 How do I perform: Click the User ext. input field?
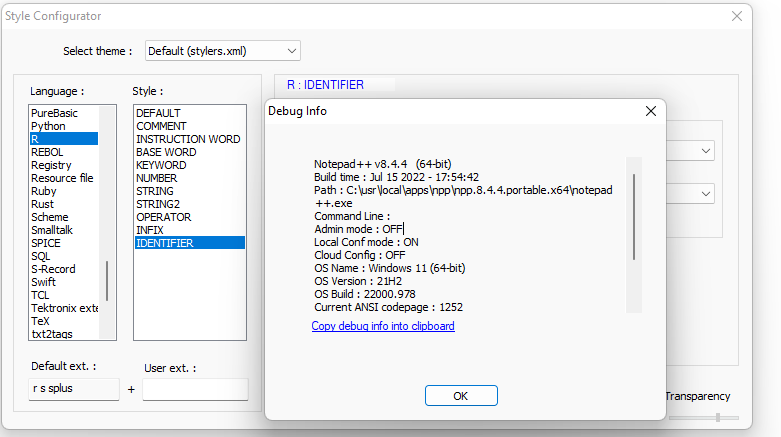195,389
